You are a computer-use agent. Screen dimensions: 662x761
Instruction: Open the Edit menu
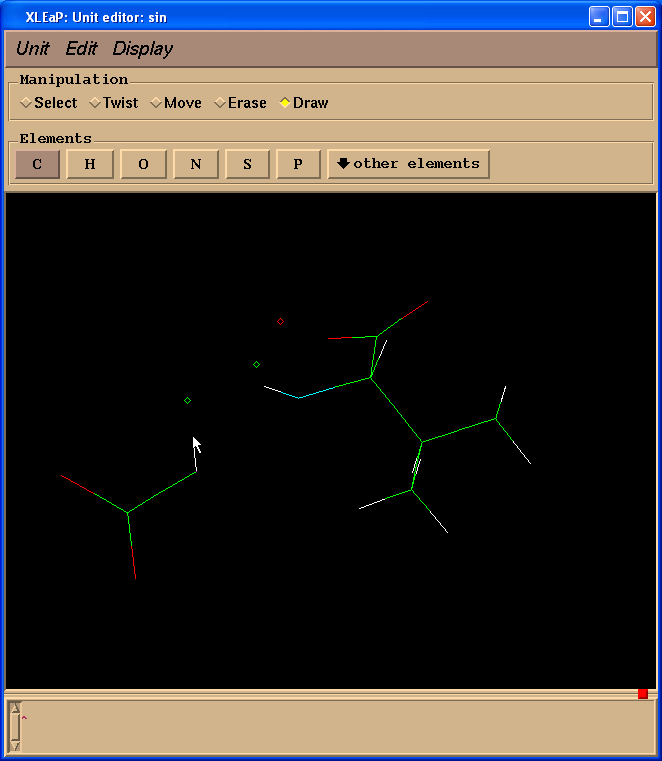pos(81,49)
